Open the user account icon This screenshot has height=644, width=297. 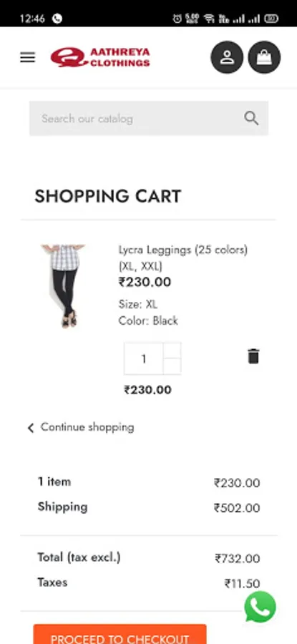227,57
